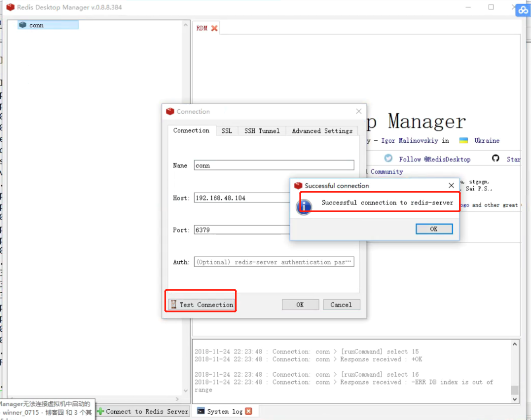Click the Redis icon in Connection dialog title

170,111
